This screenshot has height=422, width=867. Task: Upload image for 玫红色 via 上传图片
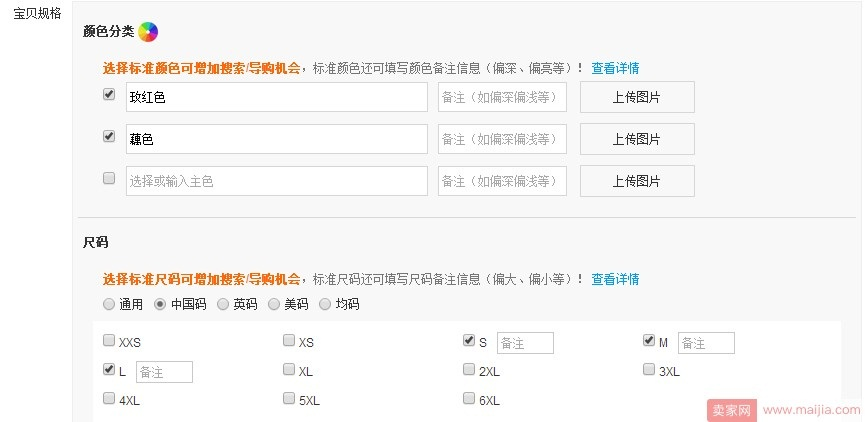click(x=637, y=97)
